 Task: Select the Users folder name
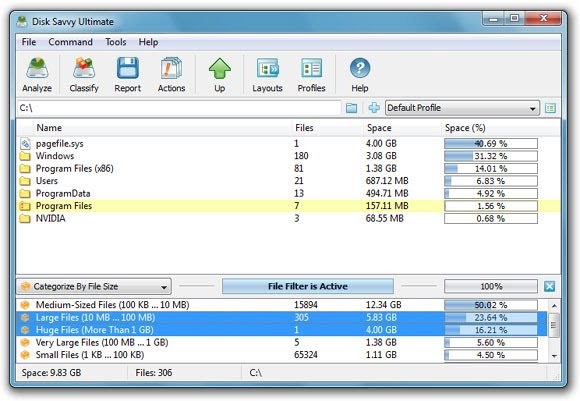pyautogui.click(x=47, y=181)
